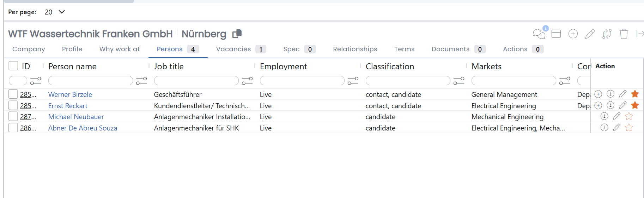Select the checkbox for Werner Birzele row
Screen dimensions: 644x198
[13, 94]
